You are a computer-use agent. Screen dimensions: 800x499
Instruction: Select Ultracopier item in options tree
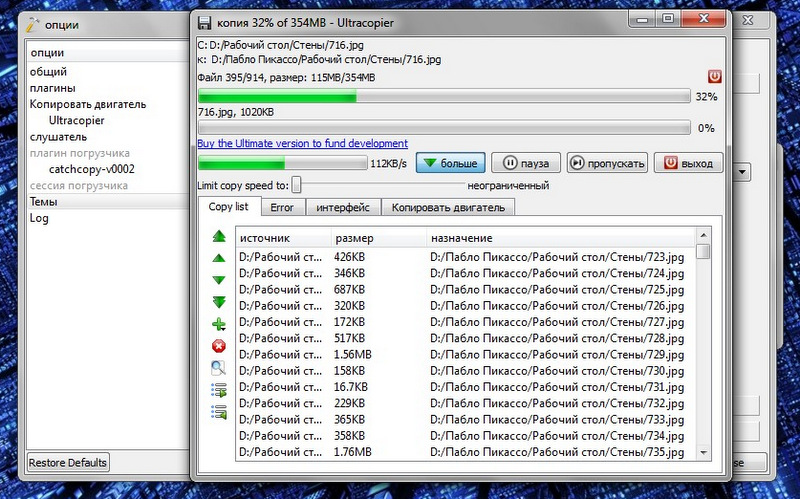pyautogui.click(x=77, y=120)
